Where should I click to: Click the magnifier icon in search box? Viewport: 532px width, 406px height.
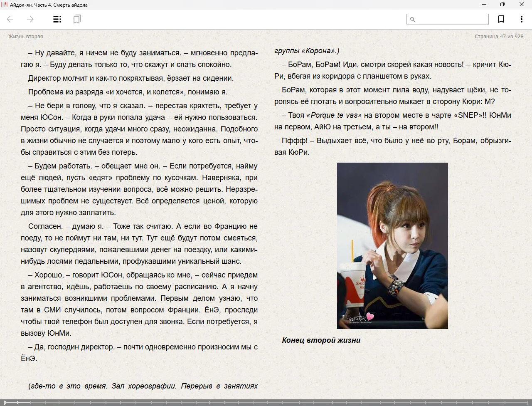click(x=412, y=19)
